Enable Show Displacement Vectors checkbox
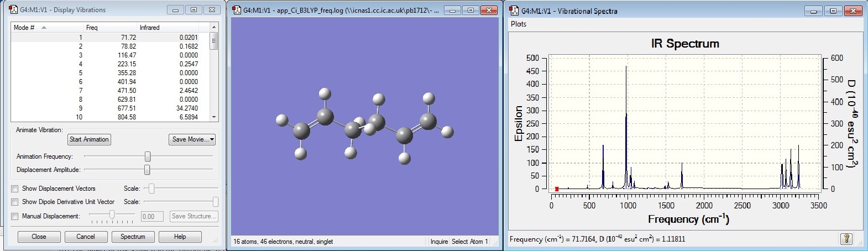The height and width of the screenshot is (251, 868). 15,189
